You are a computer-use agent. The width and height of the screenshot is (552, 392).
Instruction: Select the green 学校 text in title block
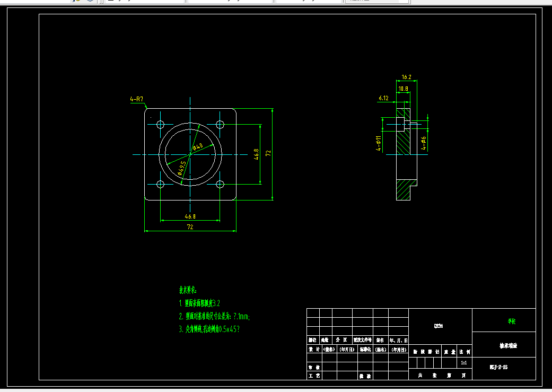pyautogui.click(x=512, y=321)
